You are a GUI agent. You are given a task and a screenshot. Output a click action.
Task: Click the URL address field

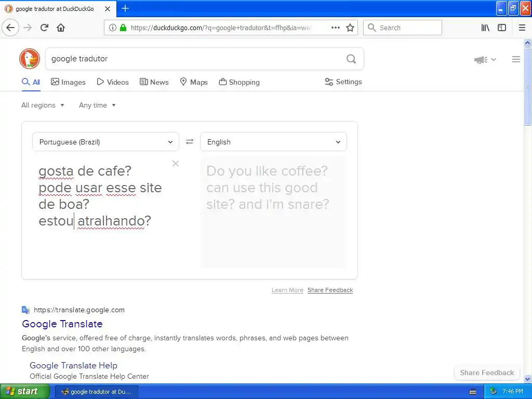pos(221,28)
